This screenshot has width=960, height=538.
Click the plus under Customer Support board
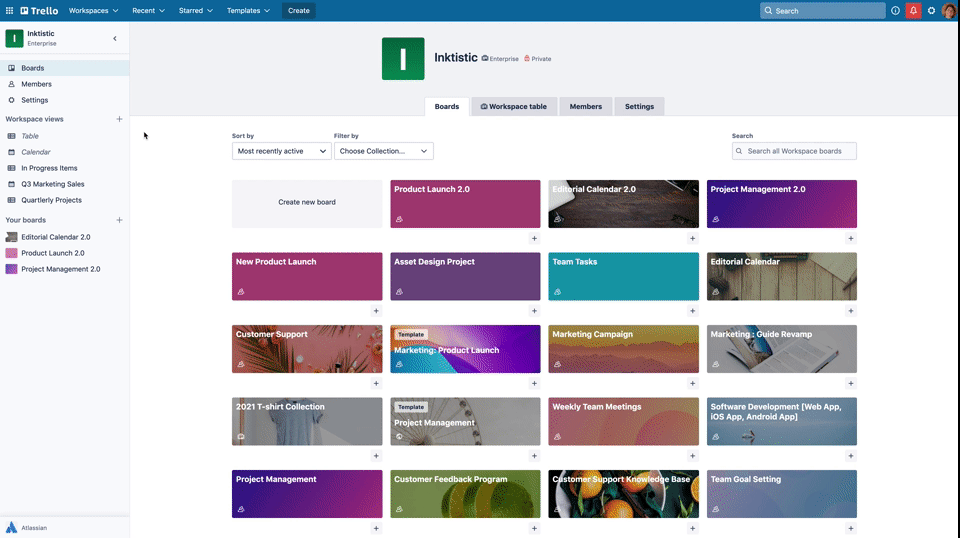(376, 384)
